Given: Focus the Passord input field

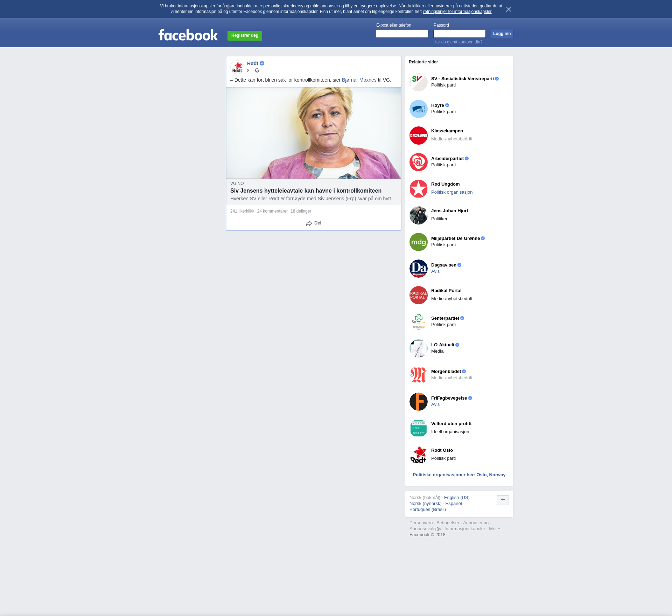Looking at the screenshot, I should tap(460, 34).
